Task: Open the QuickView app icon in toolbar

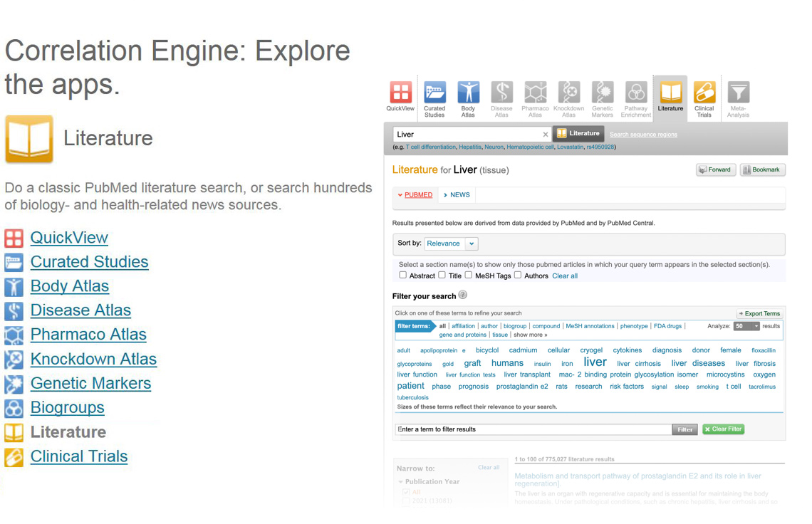Action: point(400,93)
